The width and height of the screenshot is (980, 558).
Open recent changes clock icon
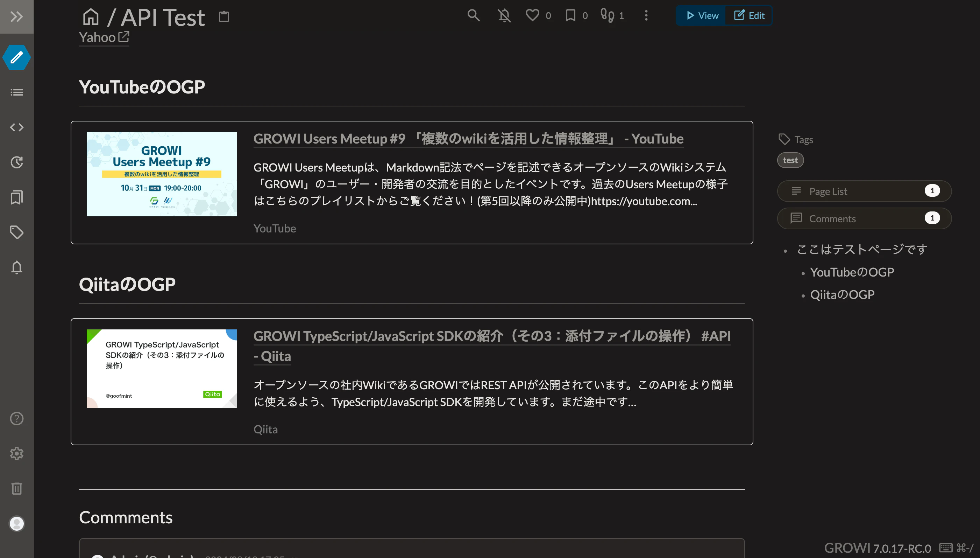click(x=16, y=162)
